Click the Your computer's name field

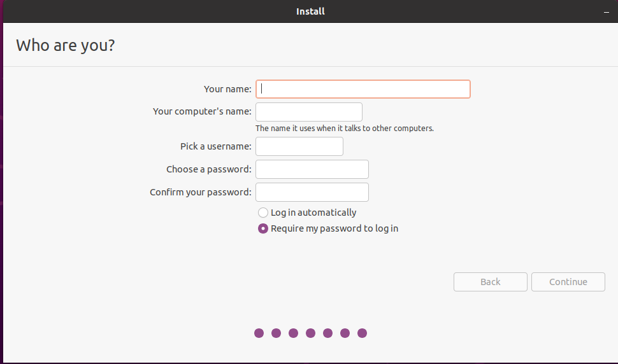309,112
